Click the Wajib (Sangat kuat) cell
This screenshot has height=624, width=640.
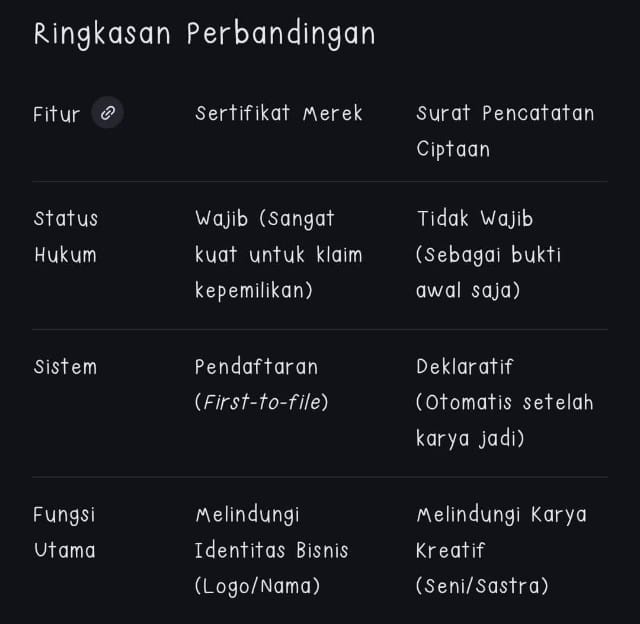tap(265, 218)
